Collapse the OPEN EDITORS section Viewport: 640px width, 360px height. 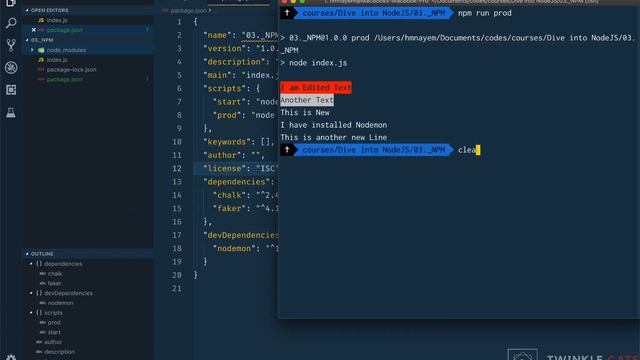click(50, 10)
